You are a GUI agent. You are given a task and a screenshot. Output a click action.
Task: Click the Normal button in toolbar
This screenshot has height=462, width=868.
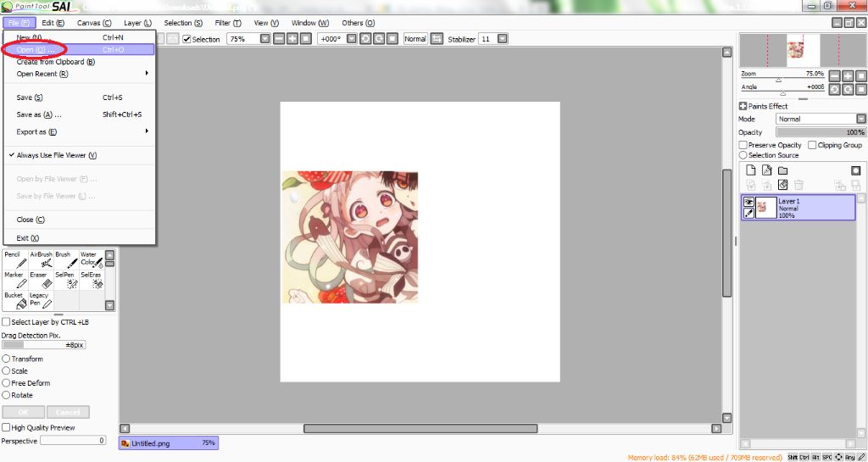(415, 39)
